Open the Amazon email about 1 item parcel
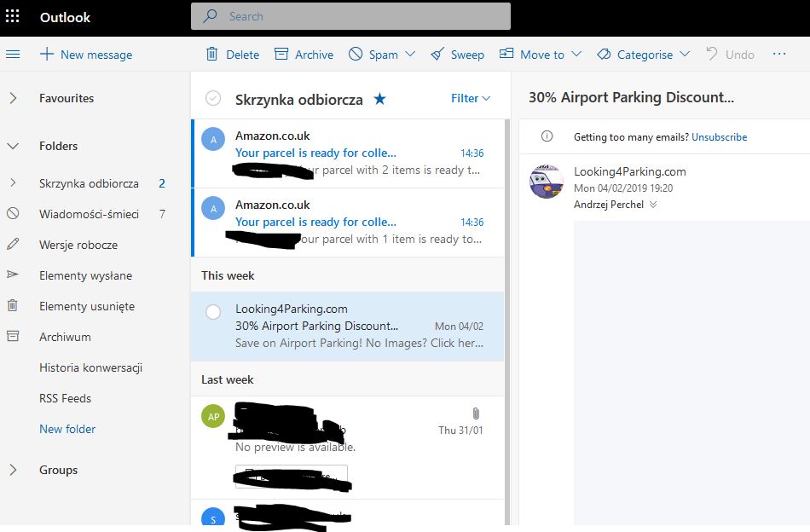The width and height of the screenshot is (810, 532). click(x=348, y=223)
